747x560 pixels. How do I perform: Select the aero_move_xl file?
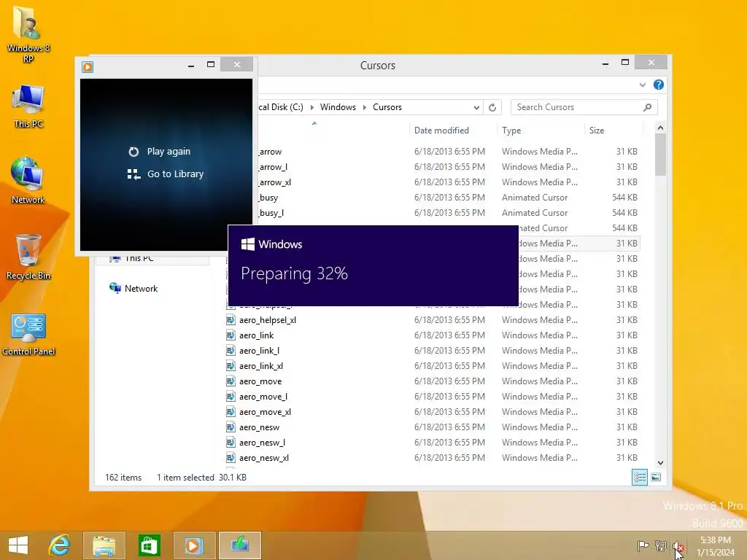coord(265,412)
